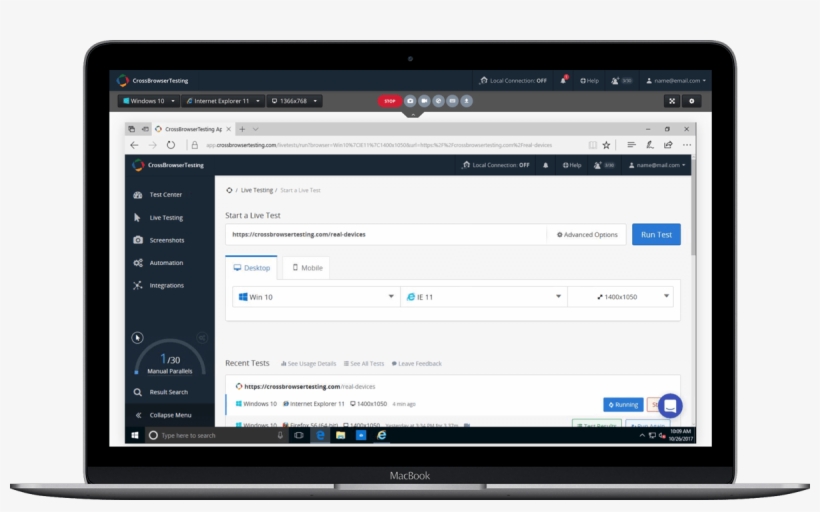Open Live Testing in the sidebar

tap(166, 218)
